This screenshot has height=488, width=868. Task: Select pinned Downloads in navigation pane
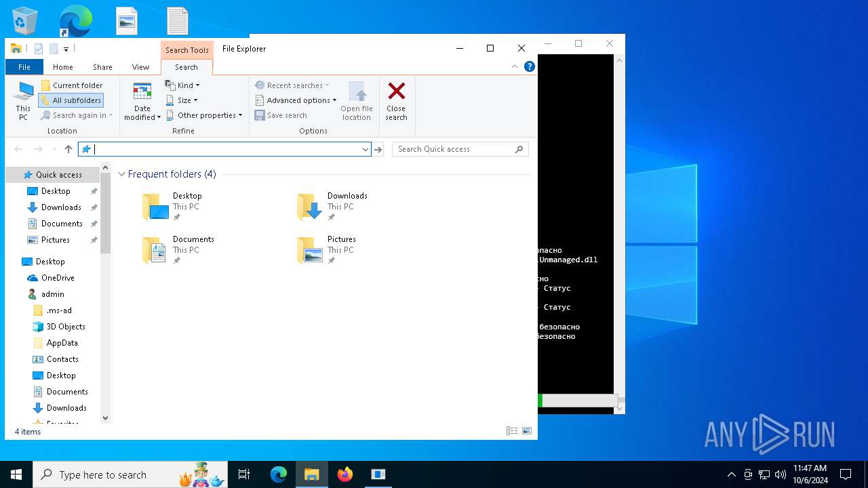click(61, 207)
